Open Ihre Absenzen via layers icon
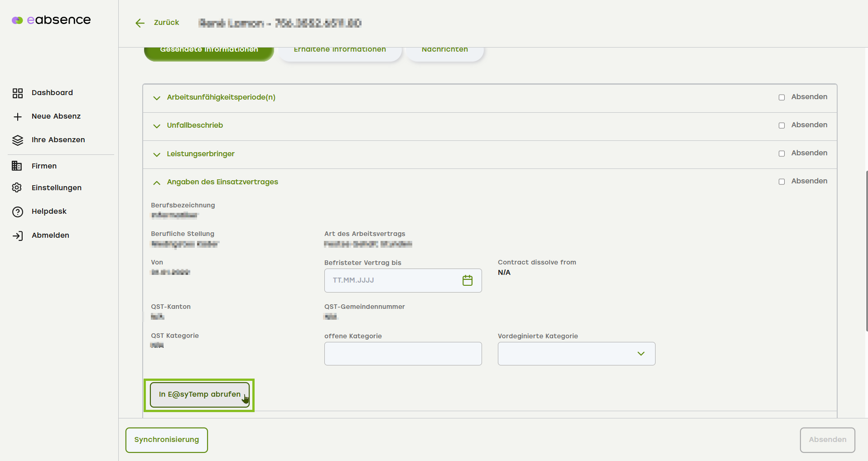This screenshot has height=461, width=868. [18, 140]
